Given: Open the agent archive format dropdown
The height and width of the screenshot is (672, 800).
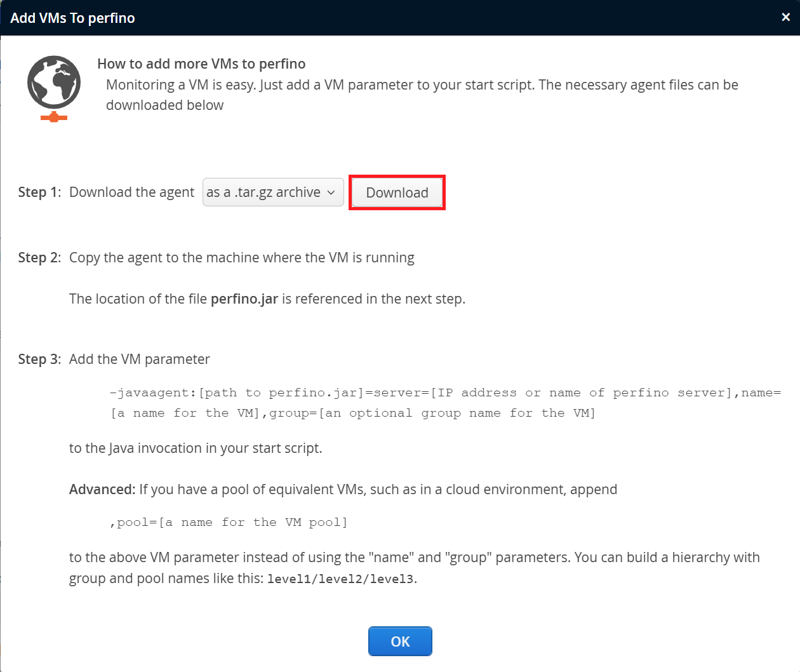Looking at the screenshot, I should point(273,192).
